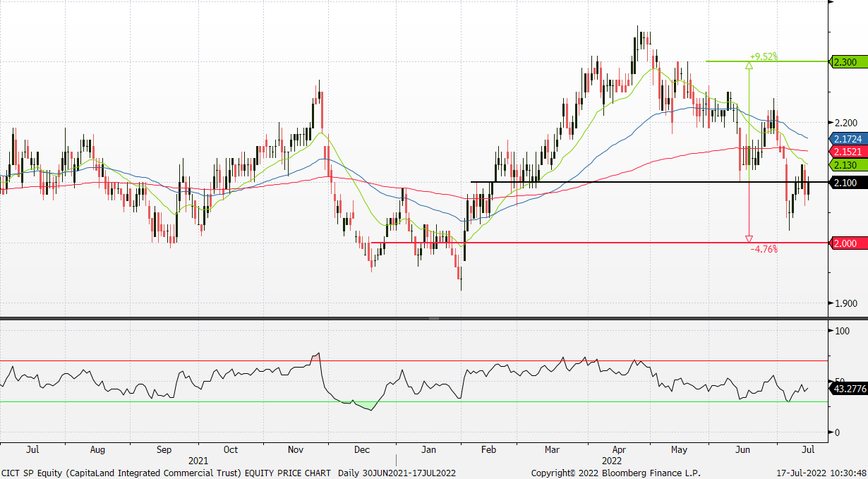This screenshot has height=479, width=868.
Task: Click the Sep month label on time axis
Action: coord(164,449)
